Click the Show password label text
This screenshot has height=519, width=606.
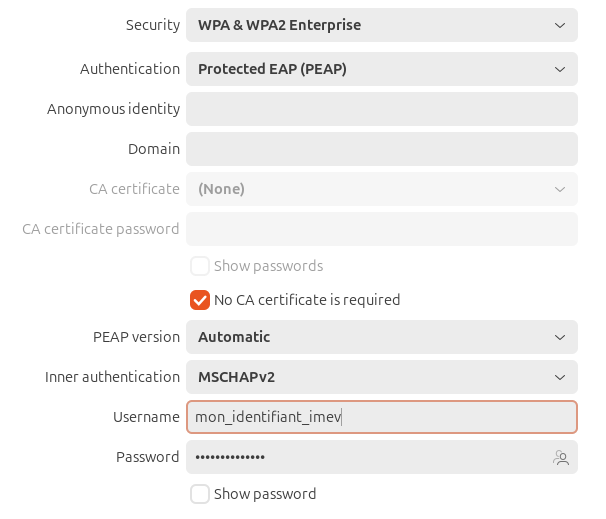coord(265,494)
